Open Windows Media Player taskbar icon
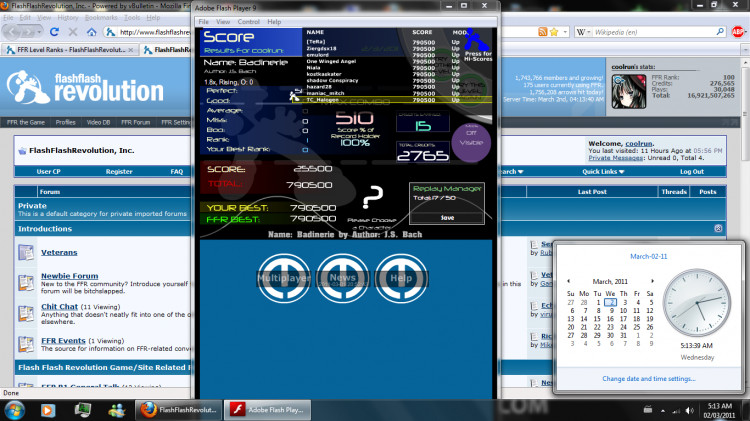Image resolution: width=750 pixels, height=421 pixels. (48, 410)
